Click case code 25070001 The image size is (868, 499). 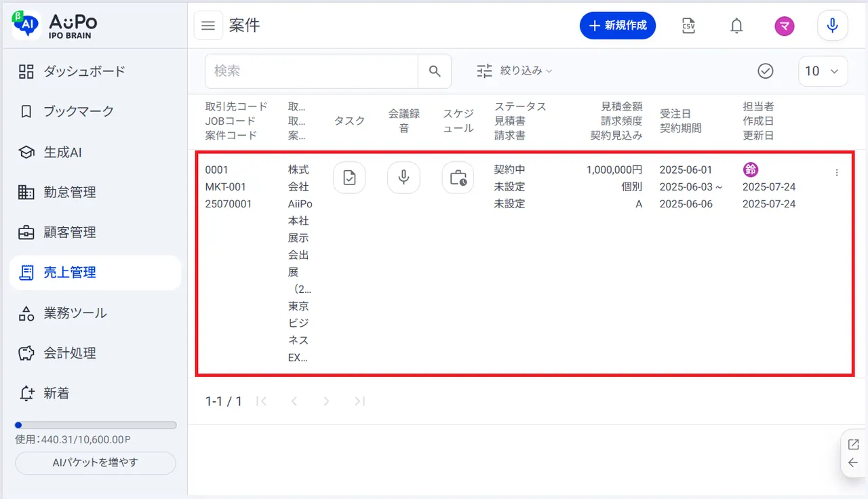229,203
